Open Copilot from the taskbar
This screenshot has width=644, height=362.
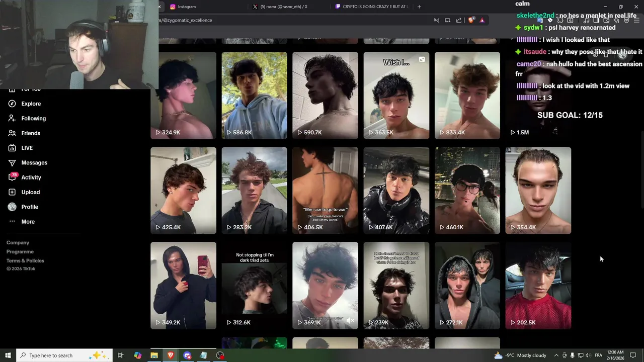coord(137,355)
